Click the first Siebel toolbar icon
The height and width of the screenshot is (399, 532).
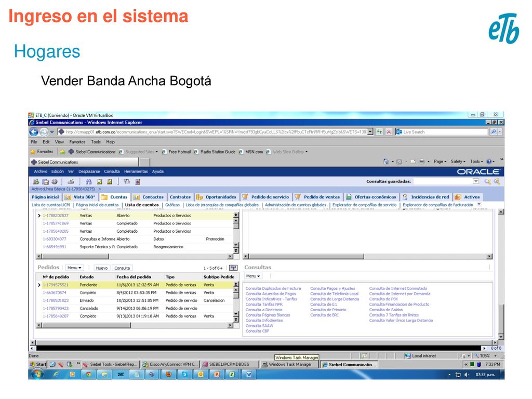[36, 181]
